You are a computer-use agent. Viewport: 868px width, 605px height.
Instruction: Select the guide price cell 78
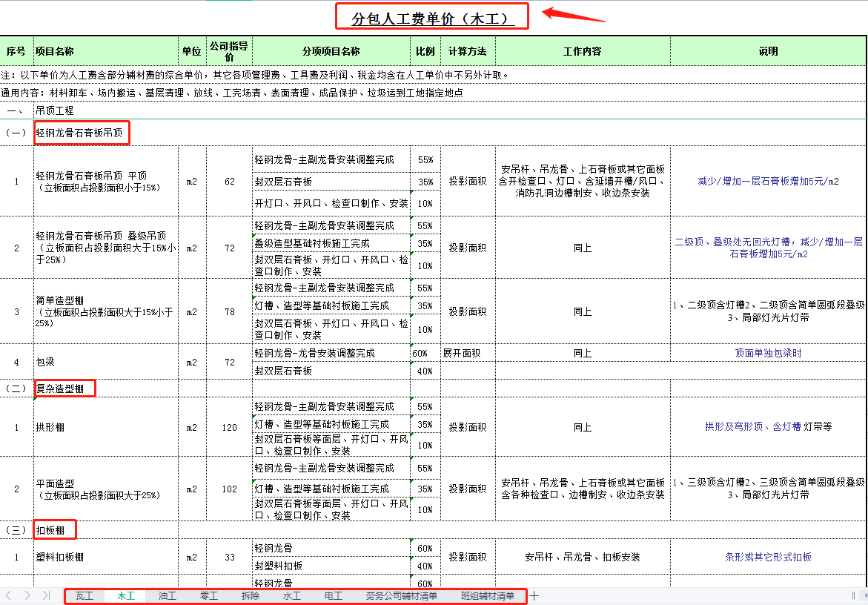click(229, 311)
